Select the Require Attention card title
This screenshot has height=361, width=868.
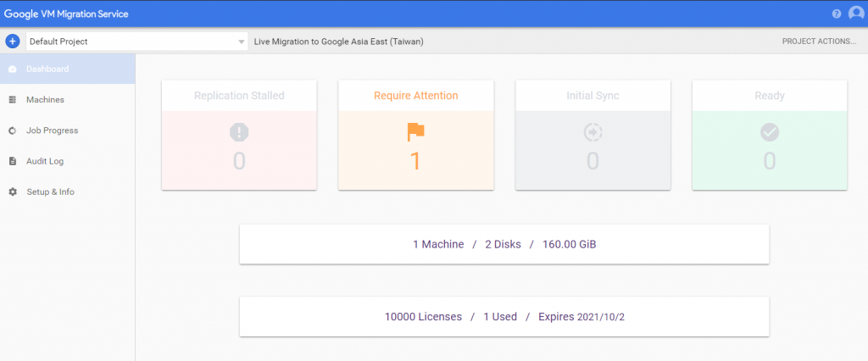point(415,96)
